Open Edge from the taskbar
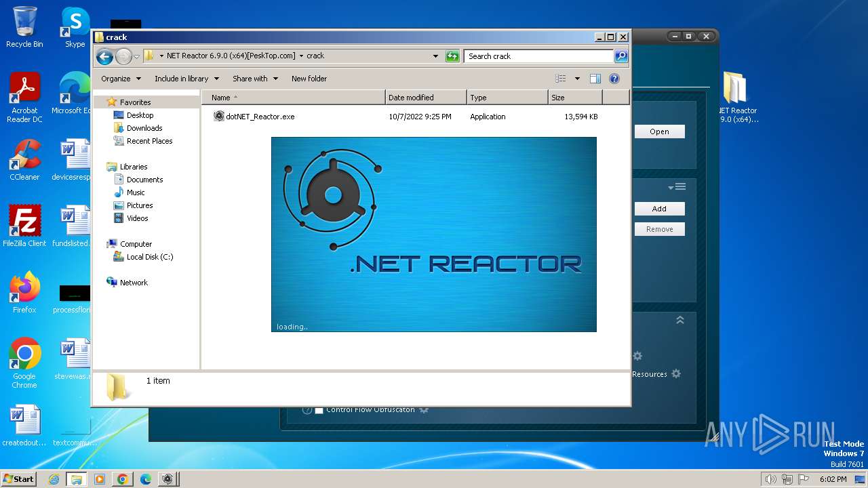Image resolution: width=868 pixels, height=488 pixels. tap(145, 479)
